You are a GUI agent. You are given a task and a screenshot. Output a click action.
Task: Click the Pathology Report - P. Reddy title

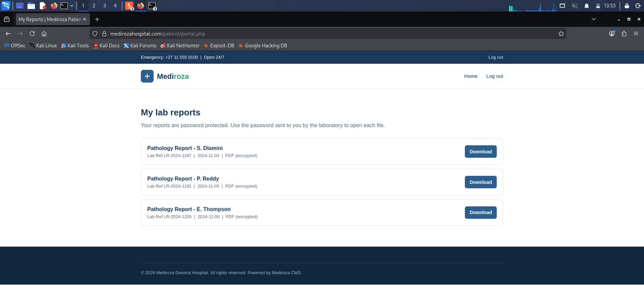[x=183, y=179]
